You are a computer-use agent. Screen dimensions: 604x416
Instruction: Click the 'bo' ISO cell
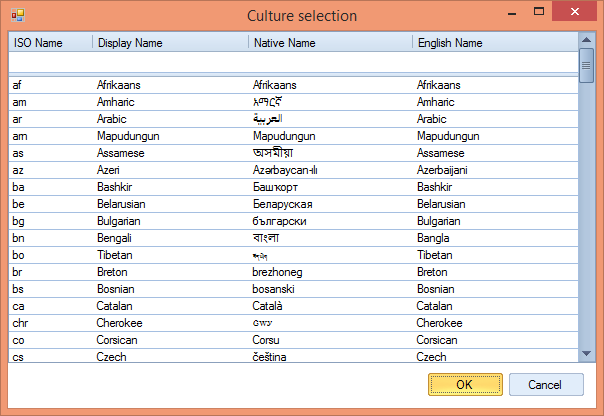(18, 255)
